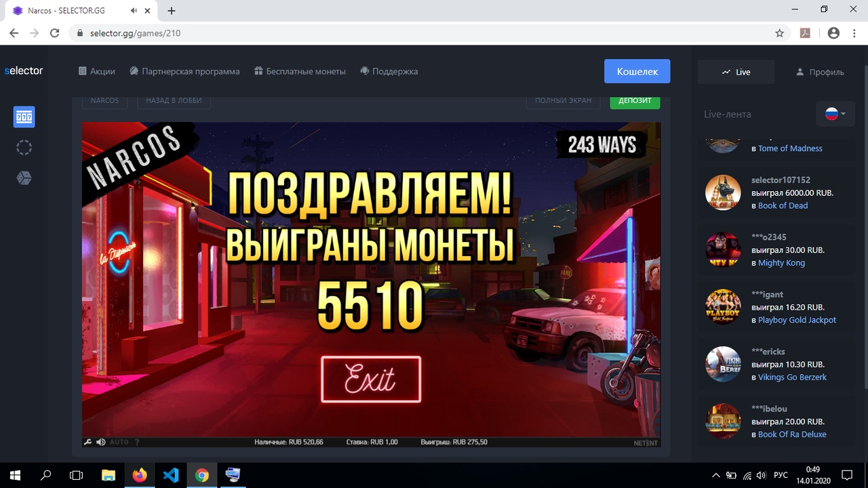Open the Chrome profile avatar
868x488 pixels.
click(x=834, y=33)
